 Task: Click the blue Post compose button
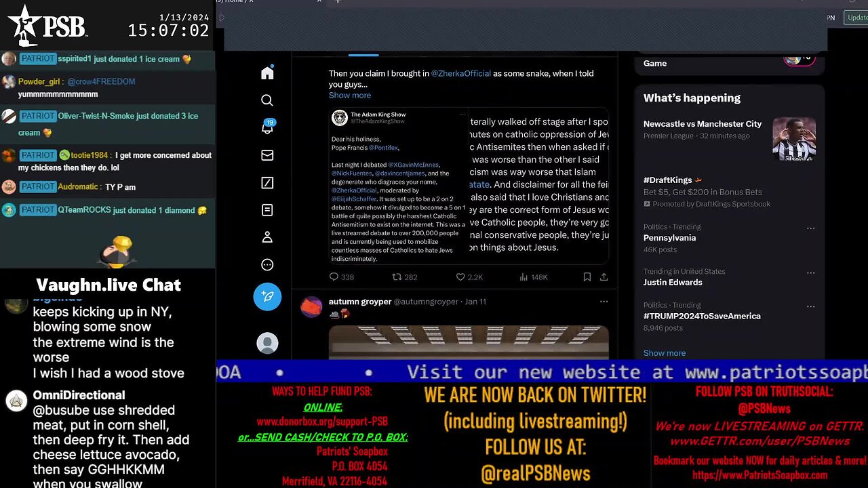tap(267, 297)
